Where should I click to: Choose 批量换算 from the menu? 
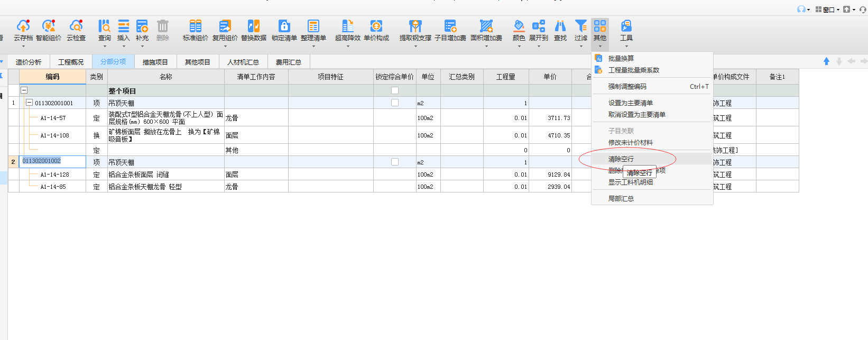click(x=652, y=58)
